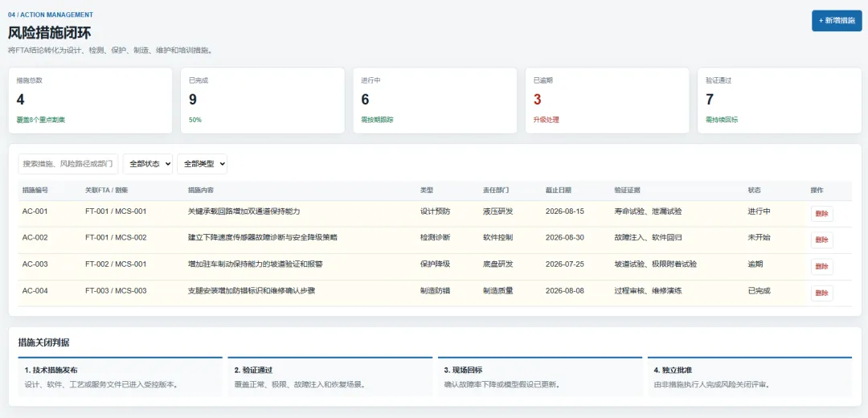Click the AC-003 measure number
This screenshot has height=418, width=868.
[35, 264]
